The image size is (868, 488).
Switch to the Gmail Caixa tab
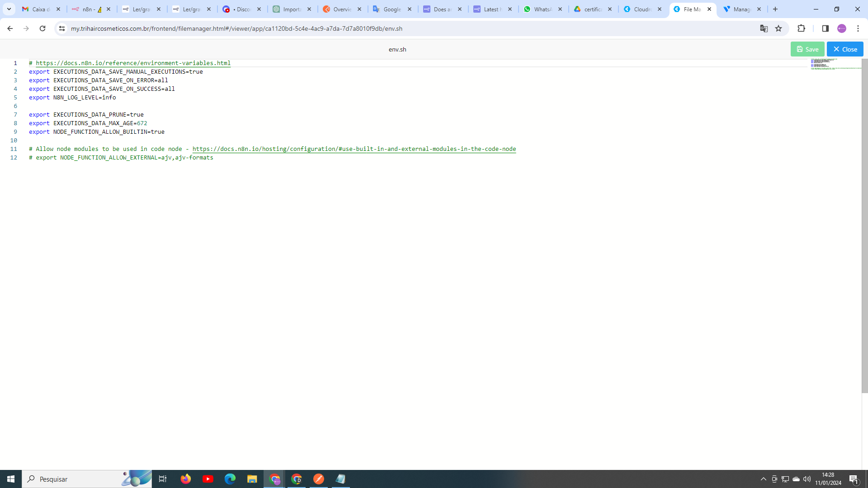(41, 9)
